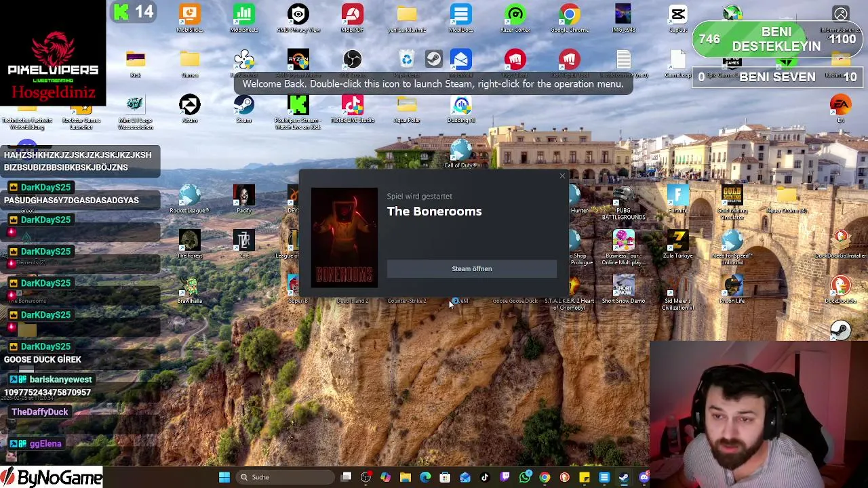Screen dimensions: 868x488
Task: Select the yeni şarkılarımız folder
Action: [x=407, y=18]
